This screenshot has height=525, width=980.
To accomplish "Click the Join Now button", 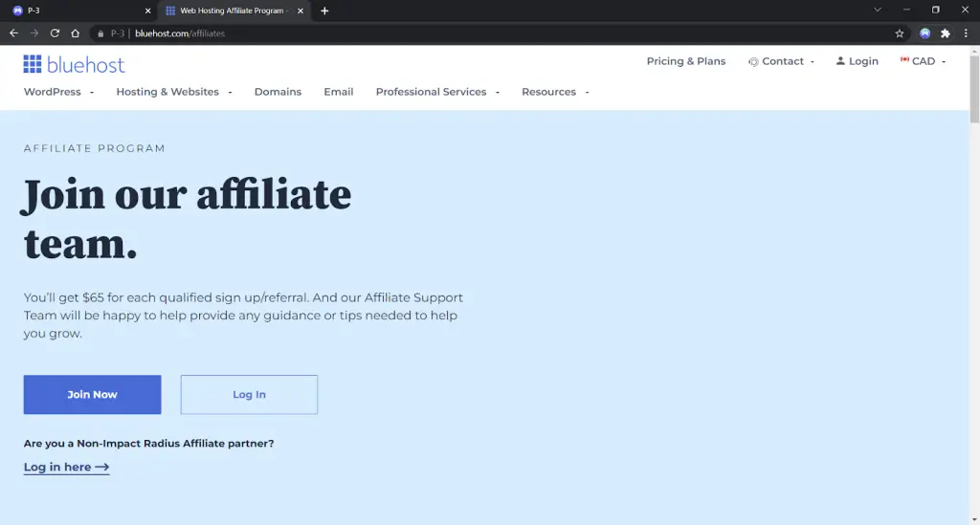I will coord(93,395).
